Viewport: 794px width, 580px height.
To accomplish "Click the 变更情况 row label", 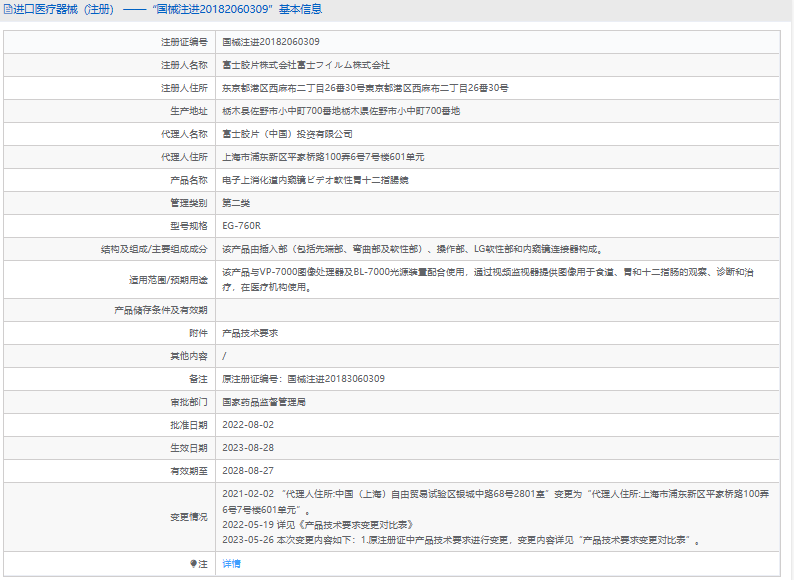I will [x=188, y=517].
